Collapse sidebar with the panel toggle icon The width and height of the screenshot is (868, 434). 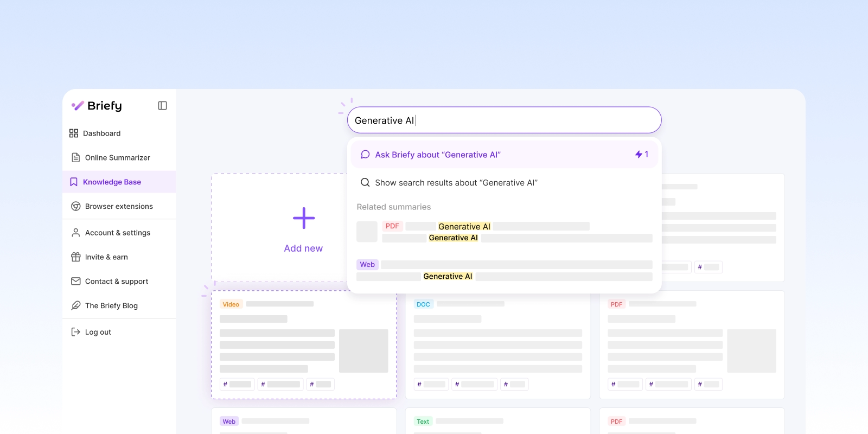(162, 106)
